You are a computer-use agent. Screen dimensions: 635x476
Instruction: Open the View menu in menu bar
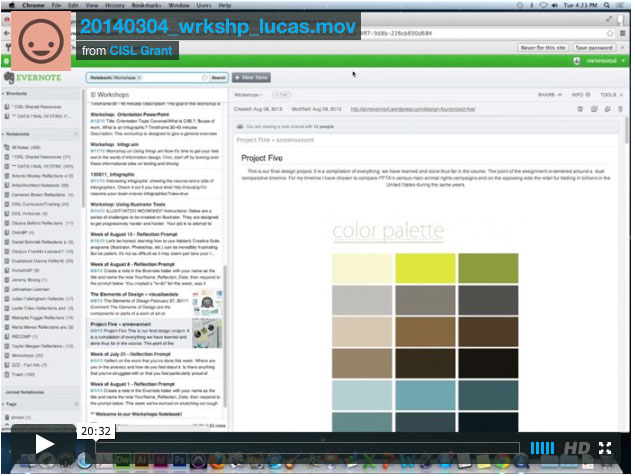pos(92,5)
